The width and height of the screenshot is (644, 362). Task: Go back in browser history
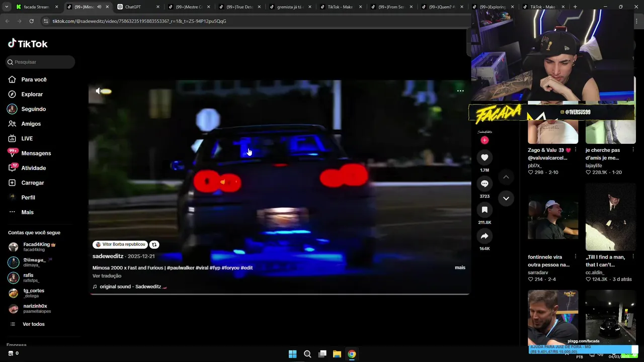7,21
